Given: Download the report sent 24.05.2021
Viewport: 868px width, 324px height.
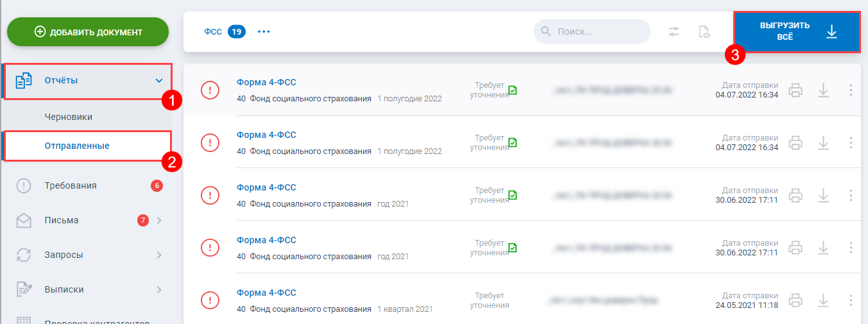Looking at the screenshot, I should coord(824,300).
